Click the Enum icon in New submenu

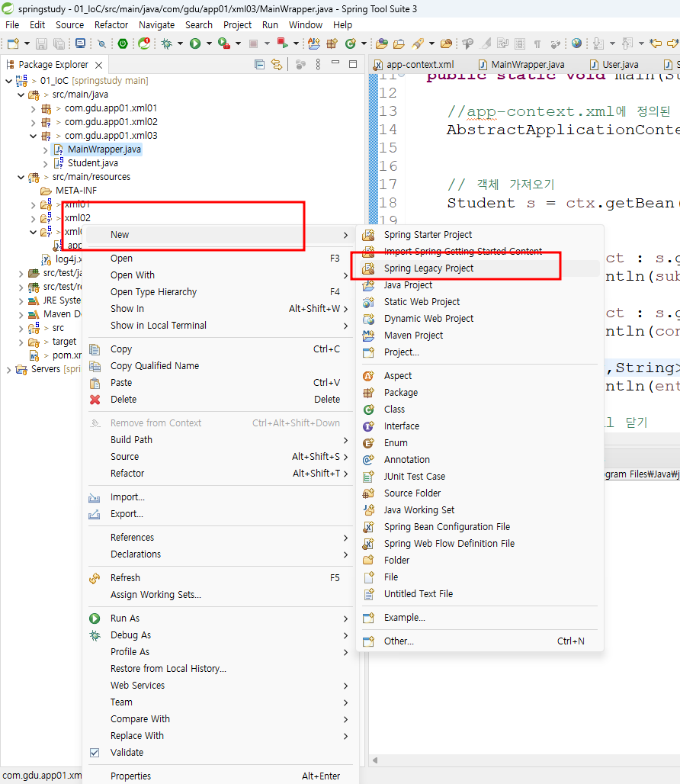click(x=369, y=442)
